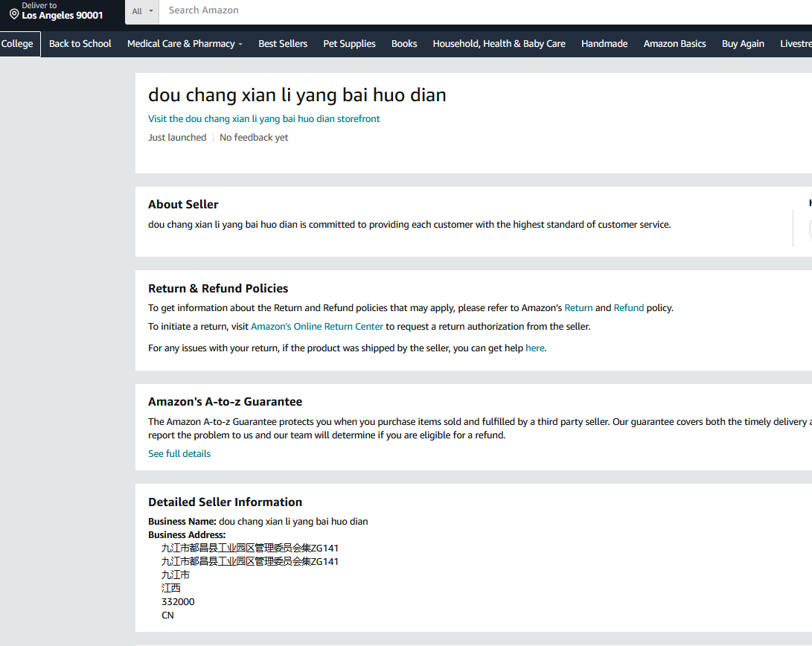Screen dimensions: 812x646
Task: Click the Refund policy link
Action: pos(628,308)
